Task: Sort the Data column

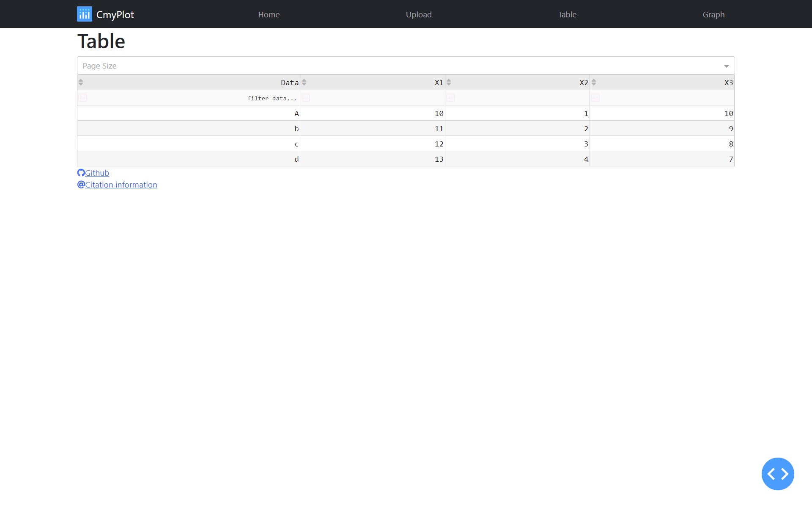Action: point(81,82)
